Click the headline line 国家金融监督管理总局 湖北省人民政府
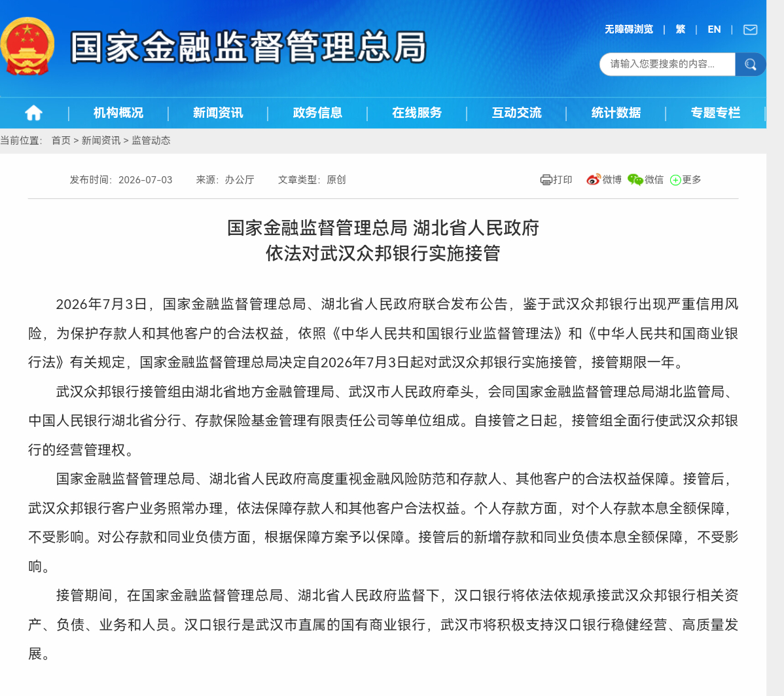The height and width of the screenshot is (696, 784). (383, 228)
